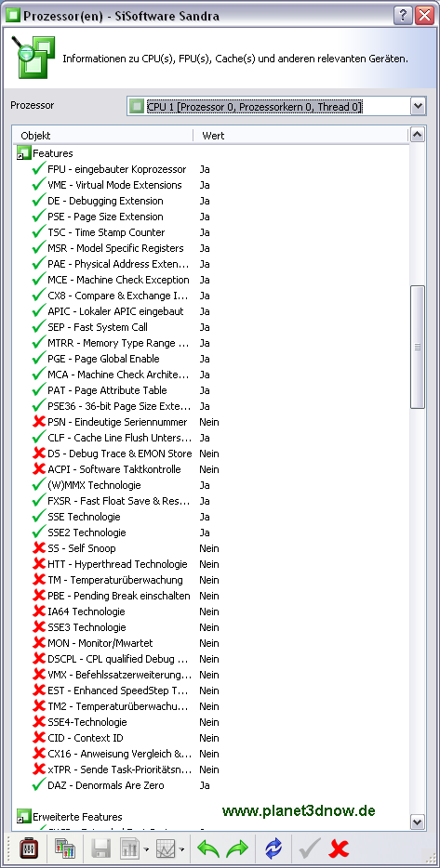
Task: Open the line graph dropdown arrow
Action: click(x=181, y=848)
